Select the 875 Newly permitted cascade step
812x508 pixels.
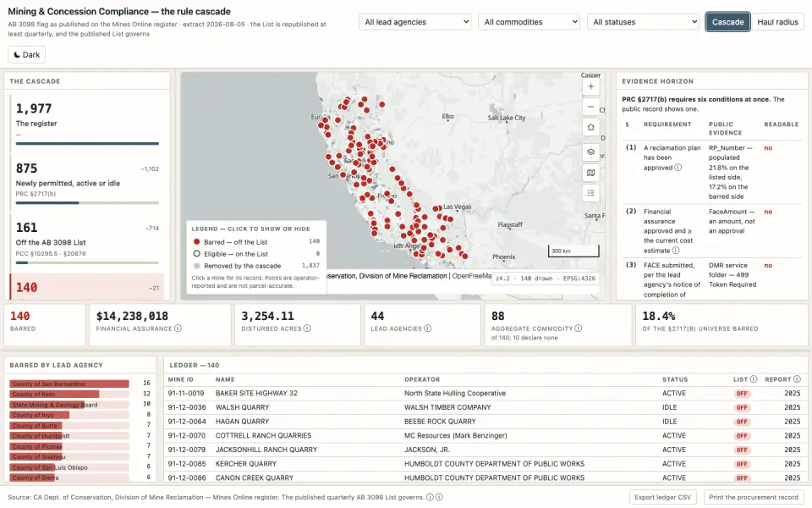87,181
